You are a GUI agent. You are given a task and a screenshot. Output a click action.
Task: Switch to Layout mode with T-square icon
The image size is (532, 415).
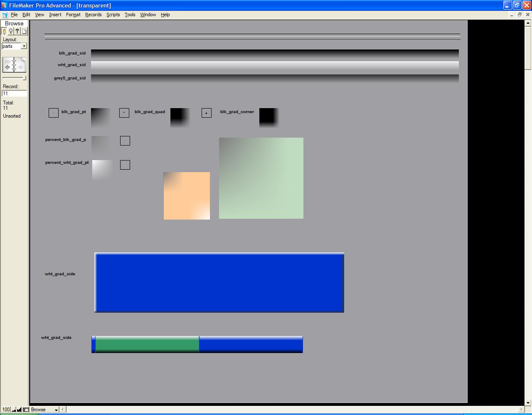point(17,31)
